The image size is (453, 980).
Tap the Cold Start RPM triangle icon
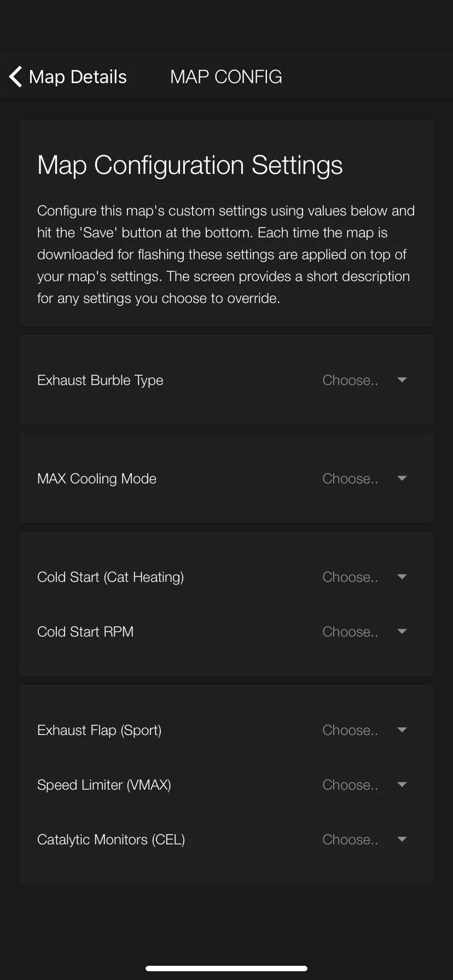click(x=402, y=632)
